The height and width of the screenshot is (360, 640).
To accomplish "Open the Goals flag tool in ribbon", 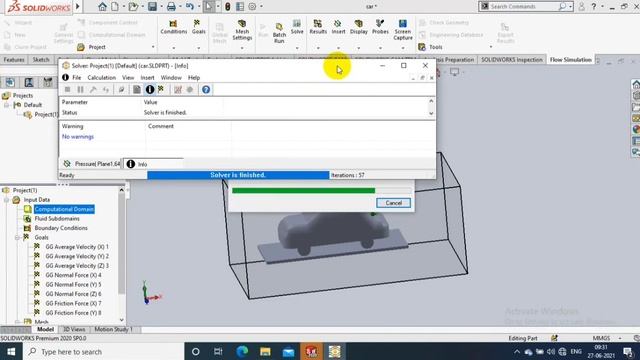I will coord(198,27).
